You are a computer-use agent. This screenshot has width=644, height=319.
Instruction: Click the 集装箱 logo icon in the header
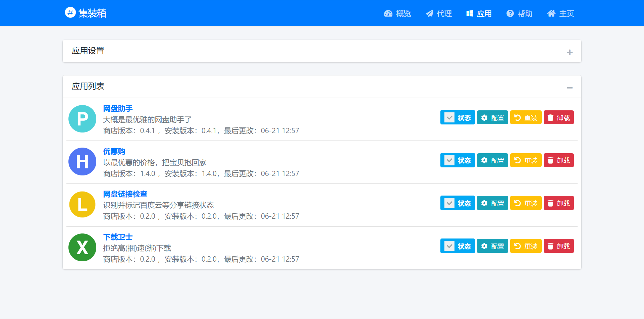click(70, 12)
